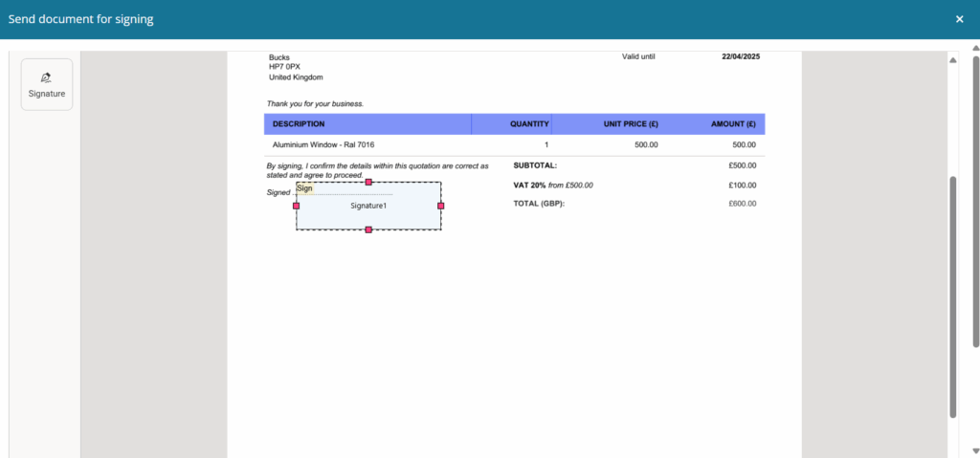
Task: Click the right resize handle of Signature1
Action: click(441, 206)
